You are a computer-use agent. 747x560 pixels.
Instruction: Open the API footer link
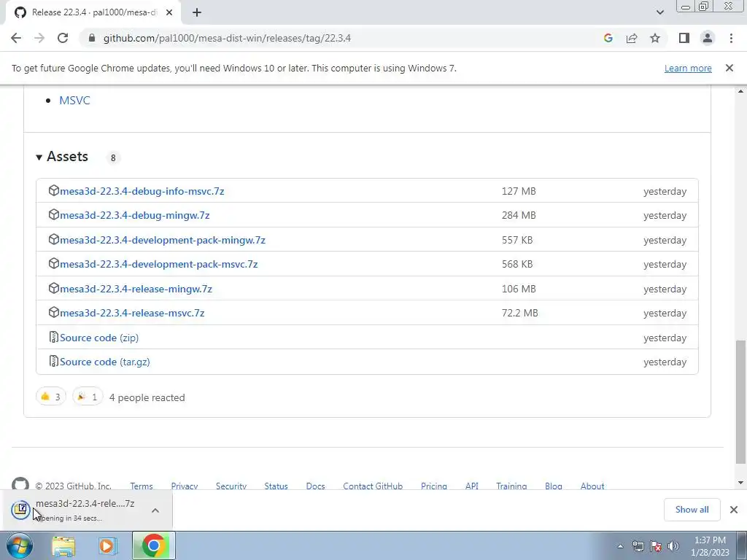tap(472, 486)
